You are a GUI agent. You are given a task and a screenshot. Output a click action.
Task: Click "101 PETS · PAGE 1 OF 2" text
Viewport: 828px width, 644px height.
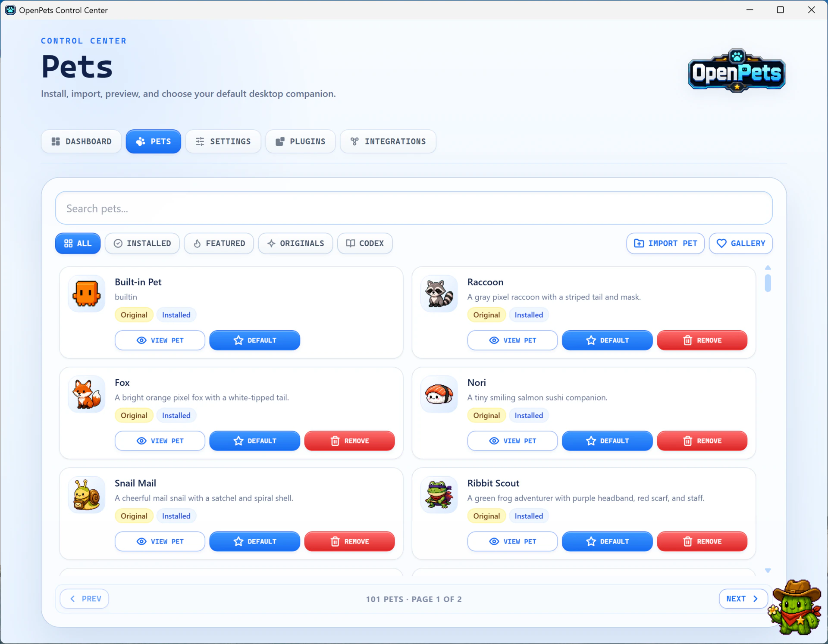(x=414, y=599)
